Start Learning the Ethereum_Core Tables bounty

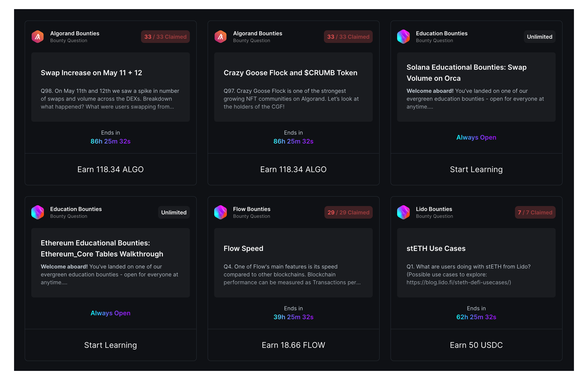[110, 345]
